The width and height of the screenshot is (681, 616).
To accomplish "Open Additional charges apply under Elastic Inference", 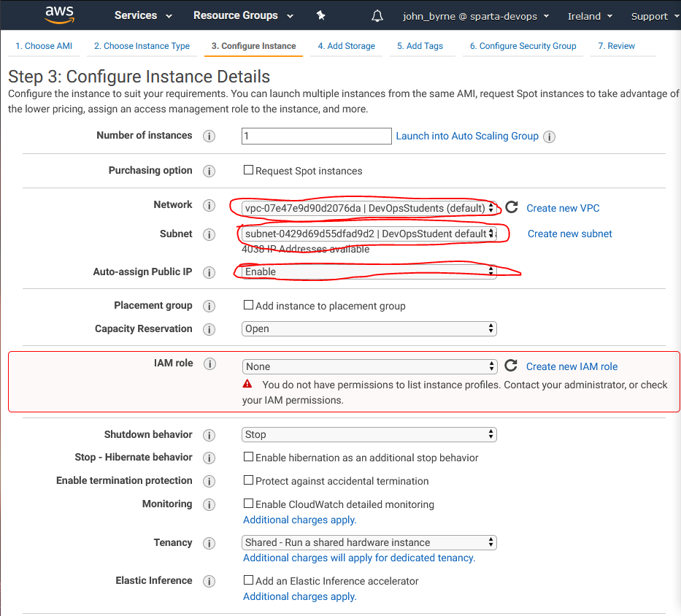I will pos(300,596).
